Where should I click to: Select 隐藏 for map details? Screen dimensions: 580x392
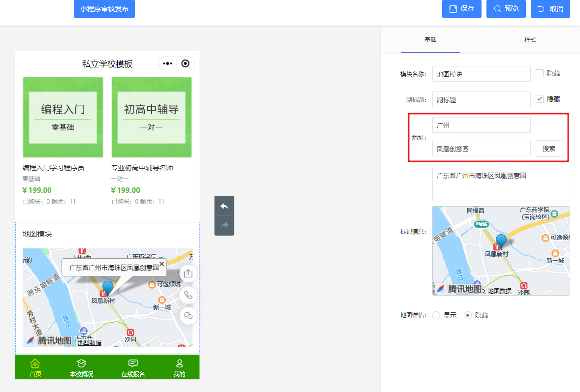(x=468, y=315)
